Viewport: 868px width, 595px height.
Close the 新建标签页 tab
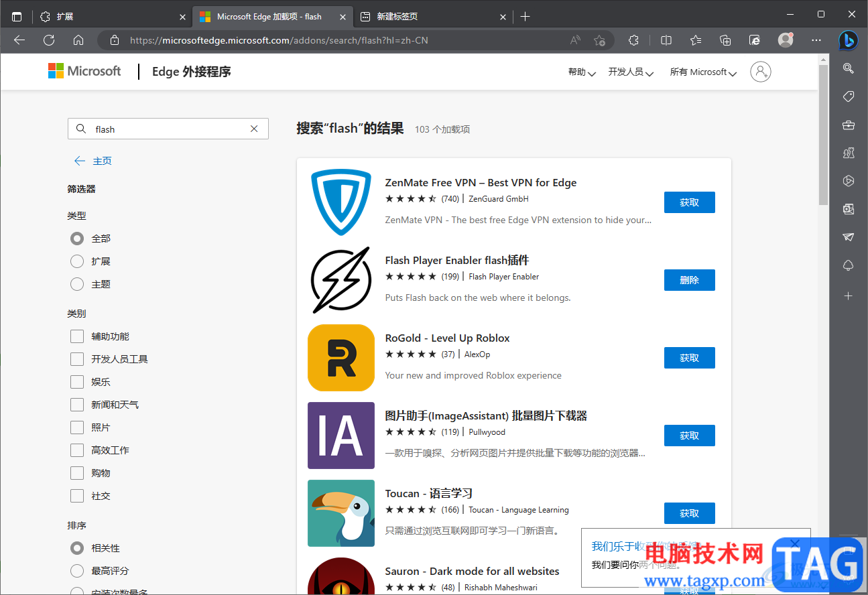503,17
